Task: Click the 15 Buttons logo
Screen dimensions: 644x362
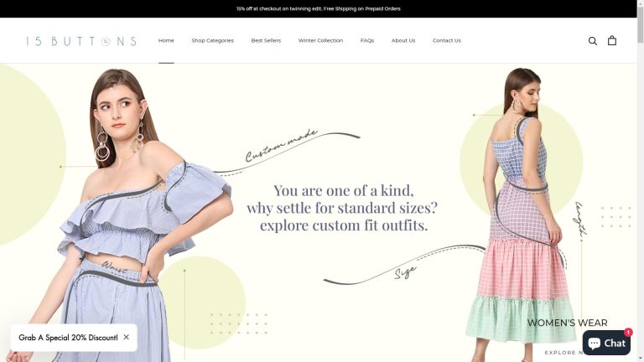Action: click(x=80, y=40)
